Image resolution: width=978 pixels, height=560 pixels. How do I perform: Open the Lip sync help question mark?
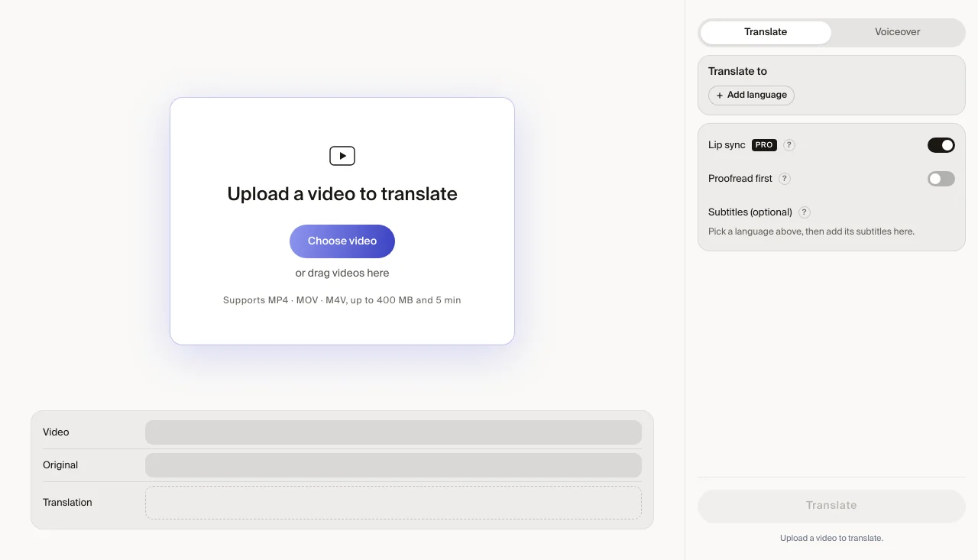coord(789,145)
